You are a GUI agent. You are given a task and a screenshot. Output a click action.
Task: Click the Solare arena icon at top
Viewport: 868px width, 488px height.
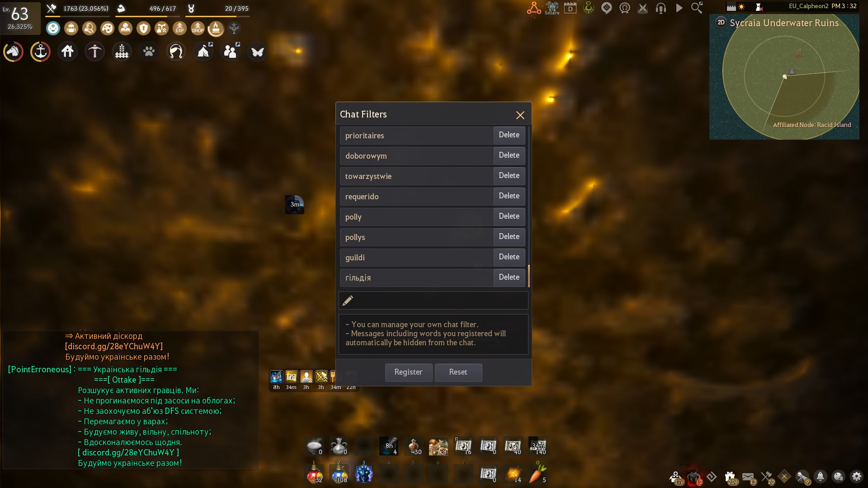pyautogui.click(x=552, y=8)
